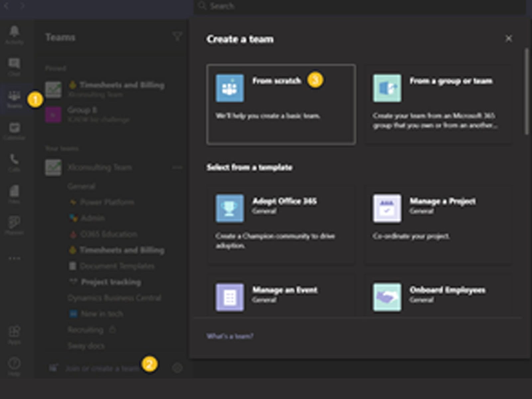Image resolution: width=532 pixels, height=399 pixels.
Task: Open the Power Platform channel
Action: click(107, 202)
